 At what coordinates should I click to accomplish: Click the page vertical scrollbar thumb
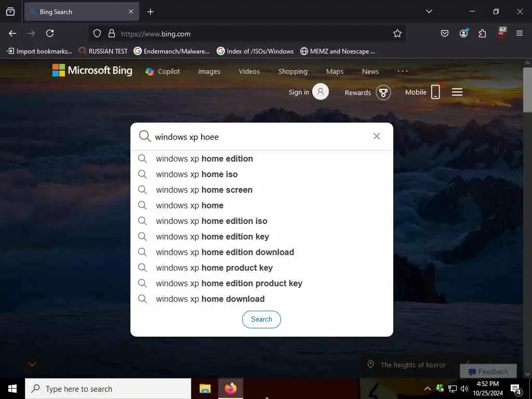(527, 89)
